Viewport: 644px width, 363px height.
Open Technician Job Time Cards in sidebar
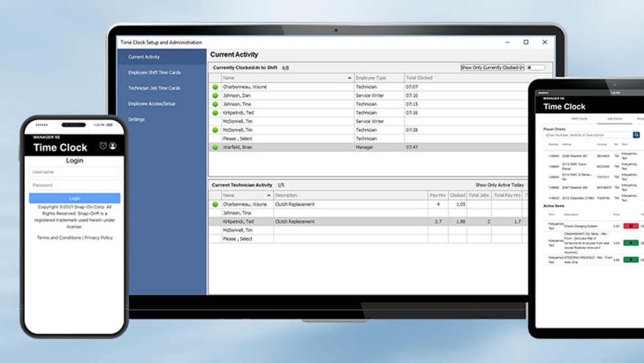[x=154, y=88]
